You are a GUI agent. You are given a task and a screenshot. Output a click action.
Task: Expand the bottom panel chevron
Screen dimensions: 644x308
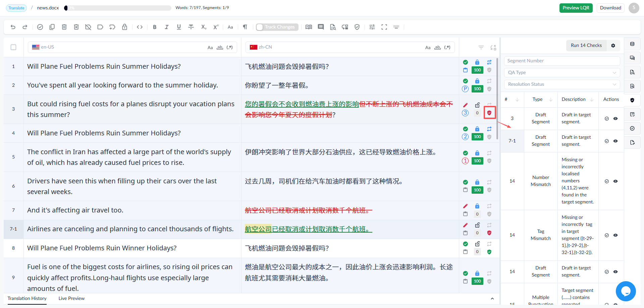(x=492, y=299)
